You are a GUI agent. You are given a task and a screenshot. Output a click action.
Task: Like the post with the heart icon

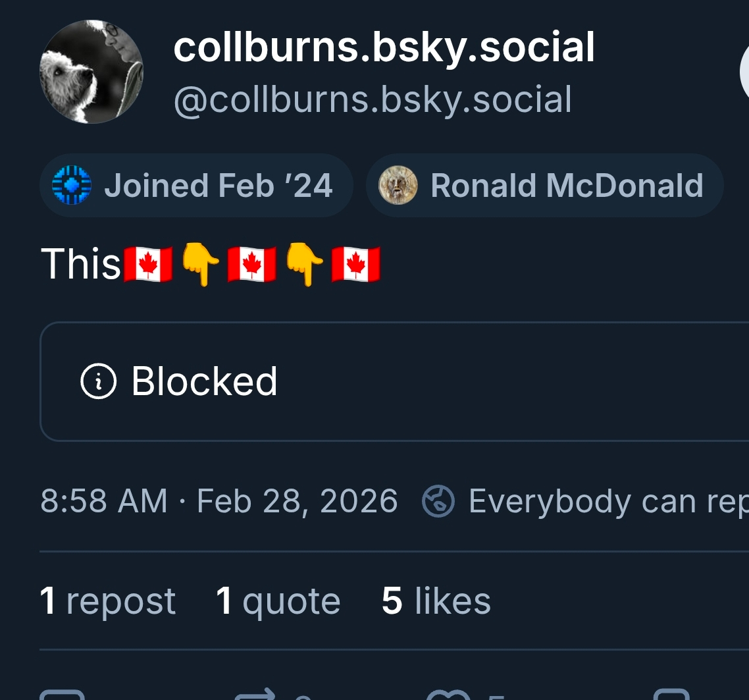(x=449, y=695)
